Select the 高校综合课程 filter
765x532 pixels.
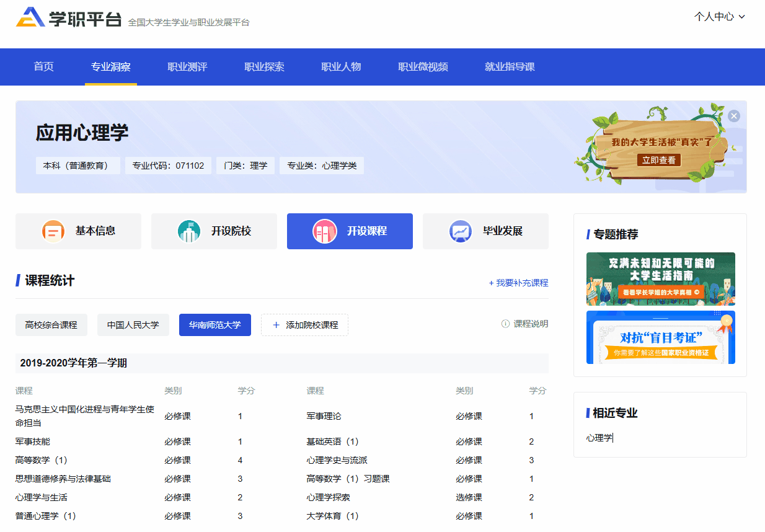click(51, 325)
